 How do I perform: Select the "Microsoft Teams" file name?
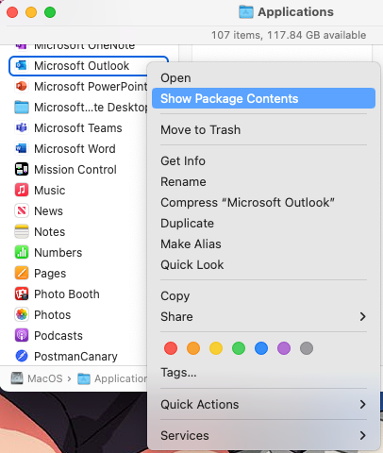(x=78, y=128)
